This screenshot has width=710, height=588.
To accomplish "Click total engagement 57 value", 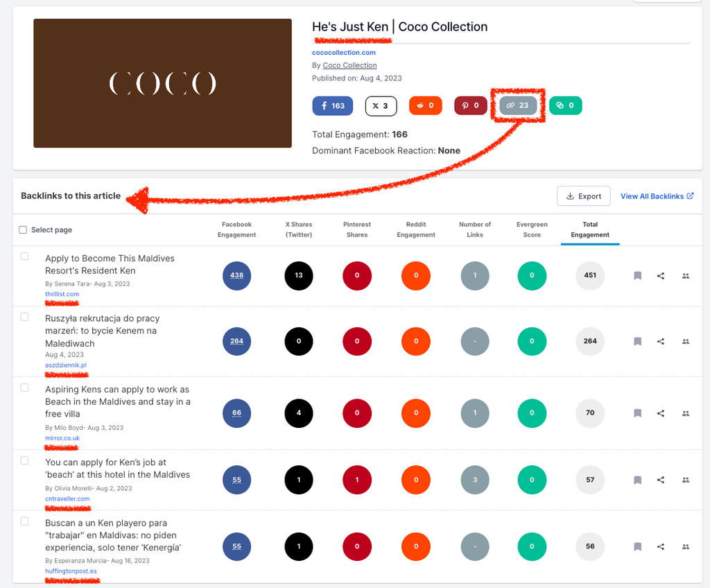I will point(590,480).
